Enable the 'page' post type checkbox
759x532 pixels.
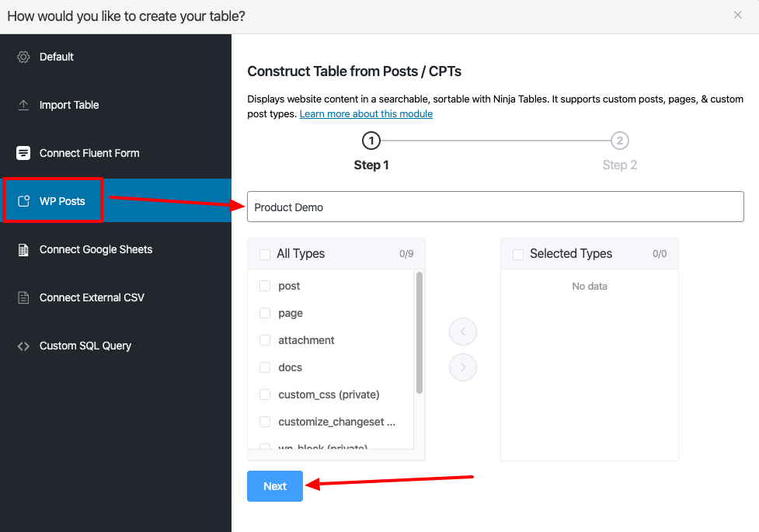pyautogui.click(x=265, y=313)
